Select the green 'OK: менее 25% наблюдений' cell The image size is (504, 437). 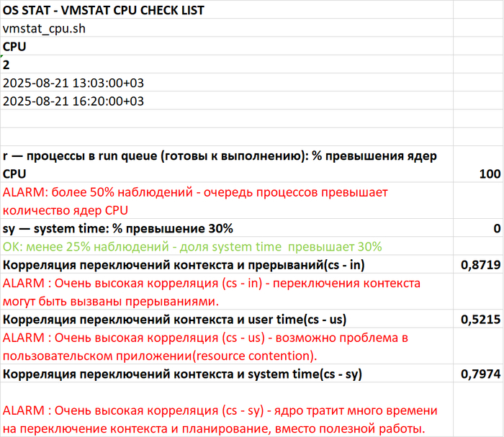coord(192,247)
